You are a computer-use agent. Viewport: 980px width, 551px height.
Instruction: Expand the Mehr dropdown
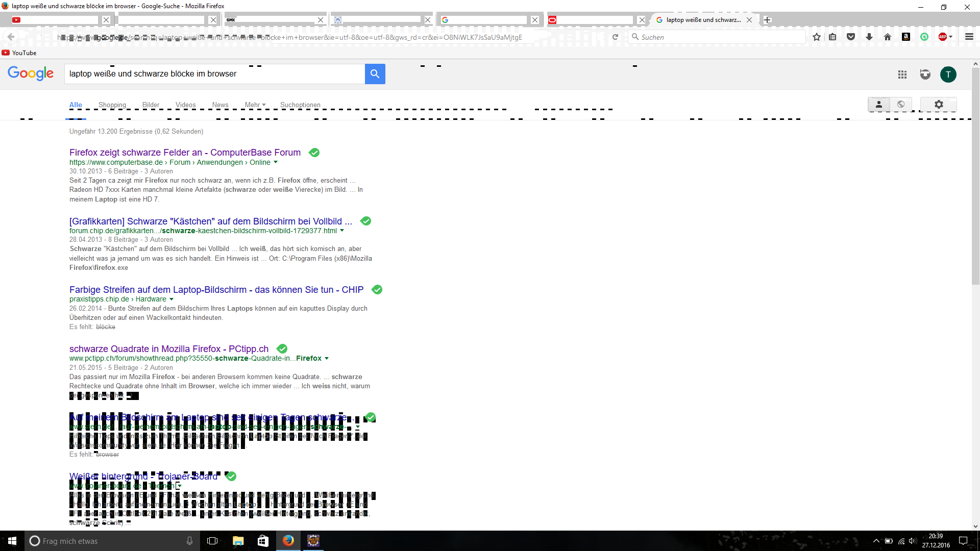[x=255, y=105]
